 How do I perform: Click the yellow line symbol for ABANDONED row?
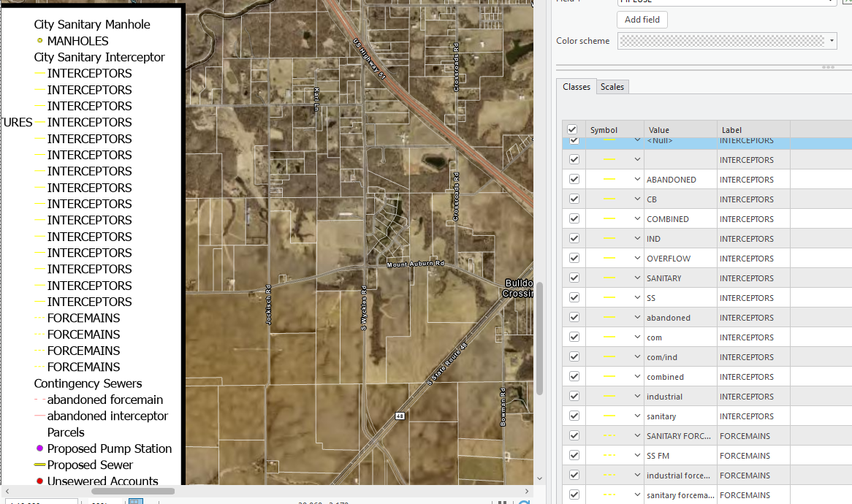point(609,179)
